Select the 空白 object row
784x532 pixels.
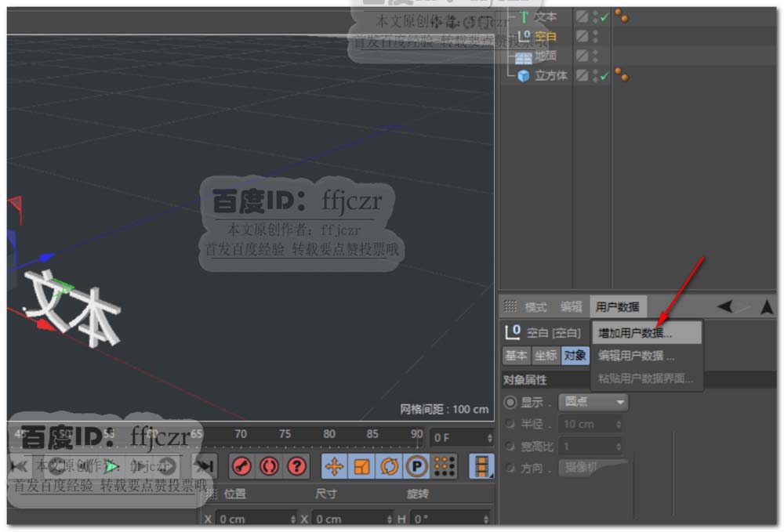545,37
